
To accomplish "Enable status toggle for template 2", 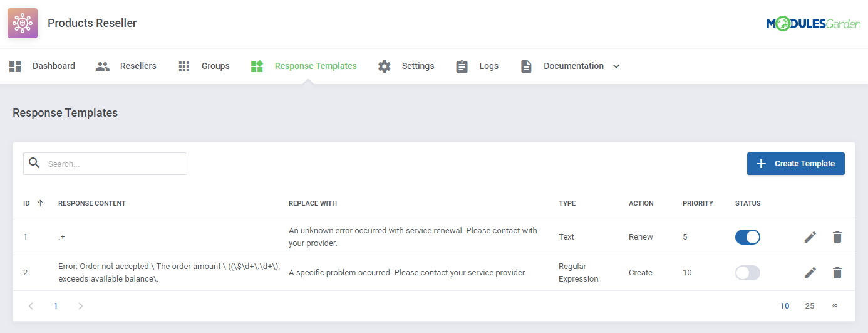I will pos(747,273).
